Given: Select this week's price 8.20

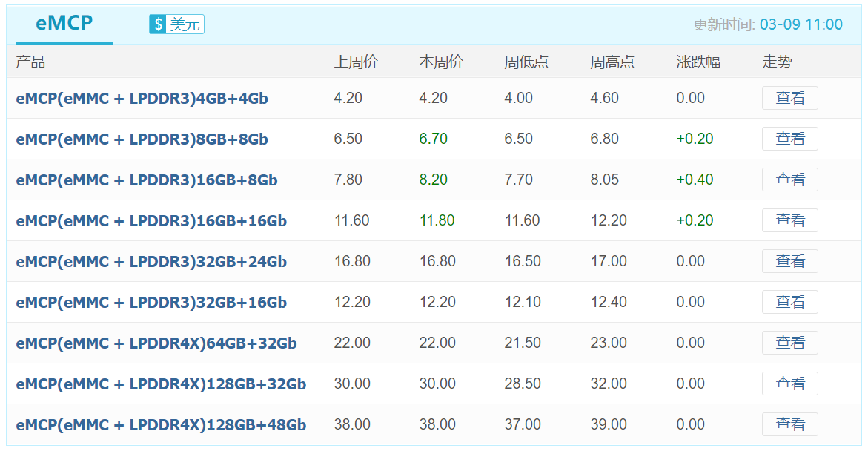Looking at the screenshot, I should coord(434,180).
